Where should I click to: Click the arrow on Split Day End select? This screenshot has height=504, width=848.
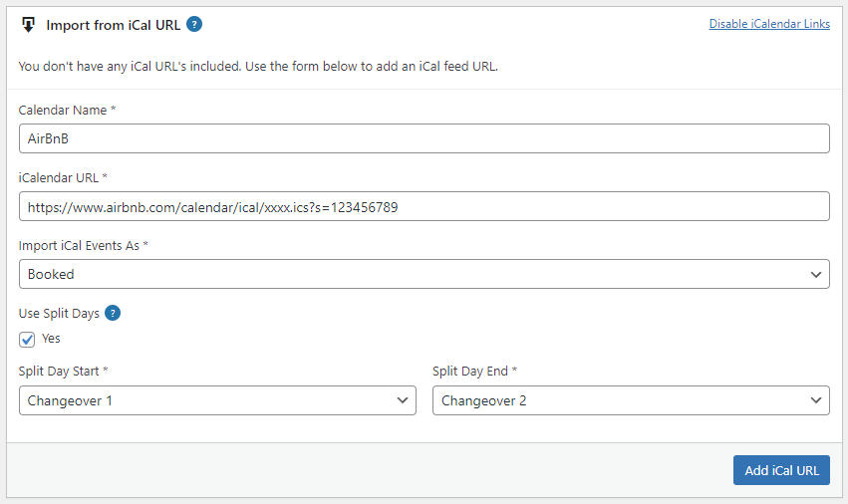[816, 400]
